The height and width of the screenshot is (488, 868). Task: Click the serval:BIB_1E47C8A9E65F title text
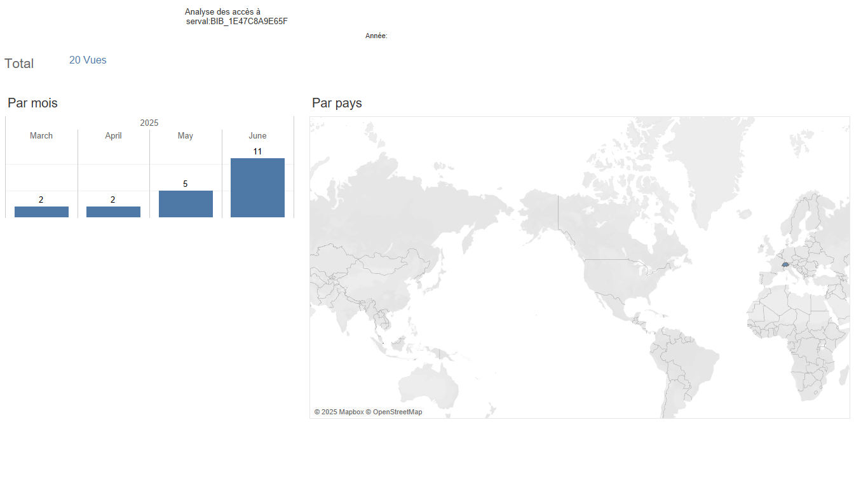point(237,22)
